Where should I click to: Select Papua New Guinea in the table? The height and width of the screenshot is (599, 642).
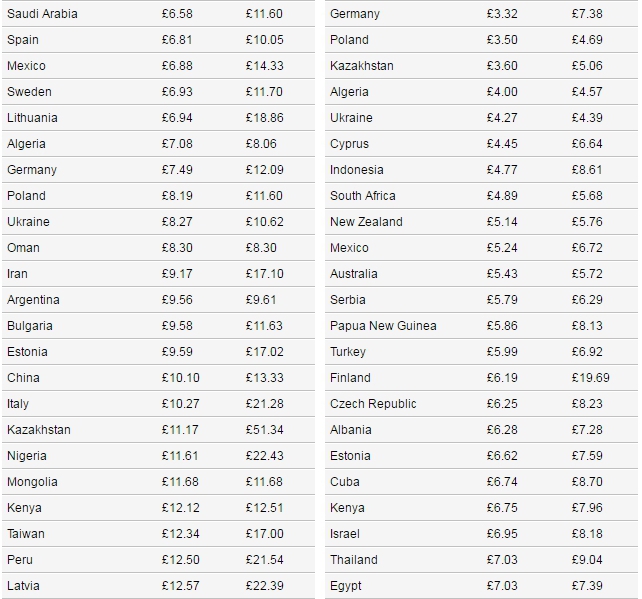[383, 326]
